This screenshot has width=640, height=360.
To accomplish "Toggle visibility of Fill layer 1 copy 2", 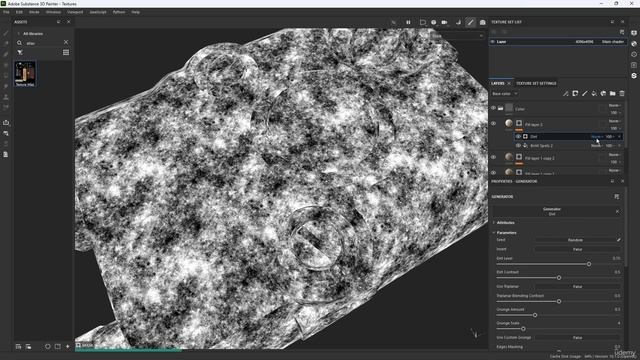I will pyautogui.click(x=493, y=157).
